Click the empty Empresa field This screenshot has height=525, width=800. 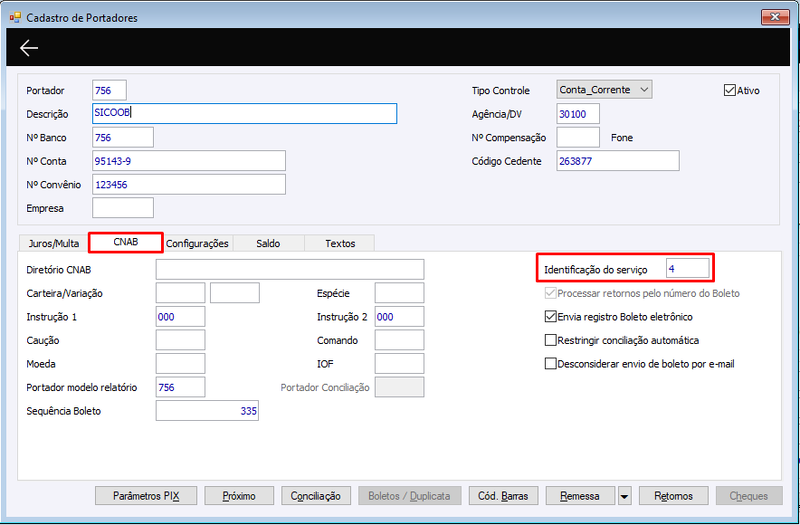click(122, 208)
